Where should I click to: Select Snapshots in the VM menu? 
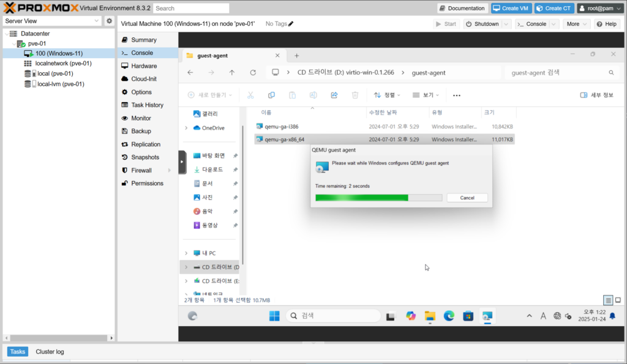click(145, 157)
